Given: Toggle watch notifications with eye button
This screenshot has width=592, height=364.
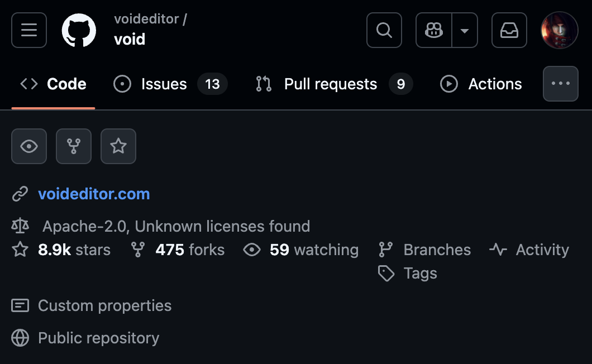Looking at the screenshot, I should pos(29,146).
